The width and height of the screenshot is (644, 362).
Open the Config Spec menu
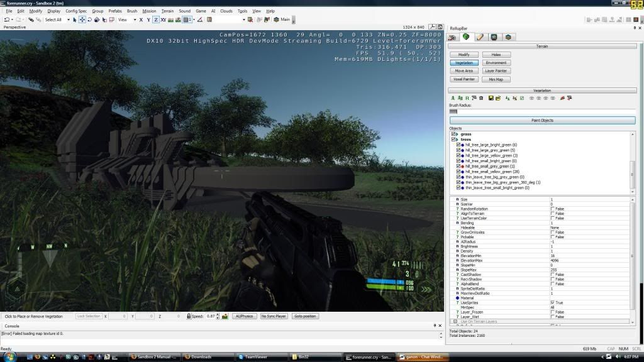coord(76,11)
